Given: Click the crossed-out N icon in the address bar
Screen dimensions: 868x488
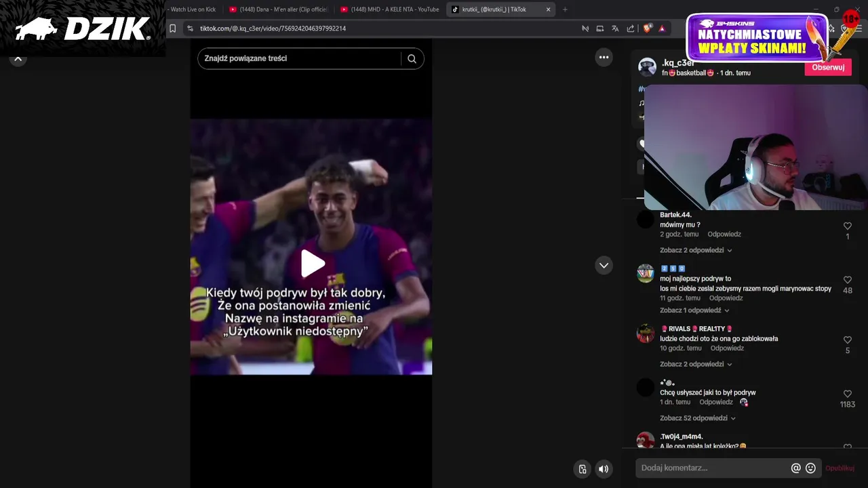Looking at the screenshot, I should 585,28.
